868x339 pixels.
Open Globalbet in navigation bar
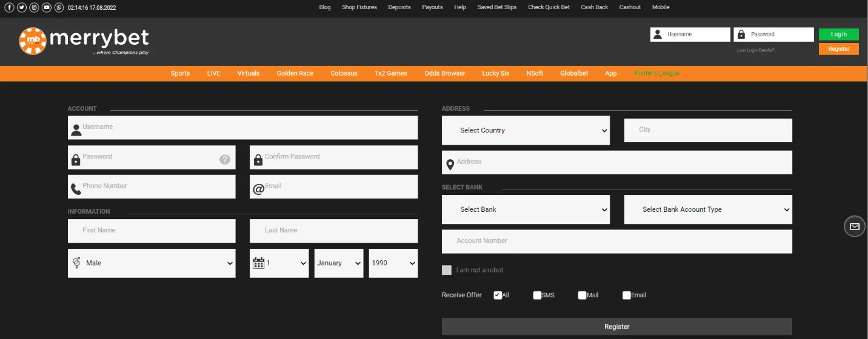(x=574, y=73)
